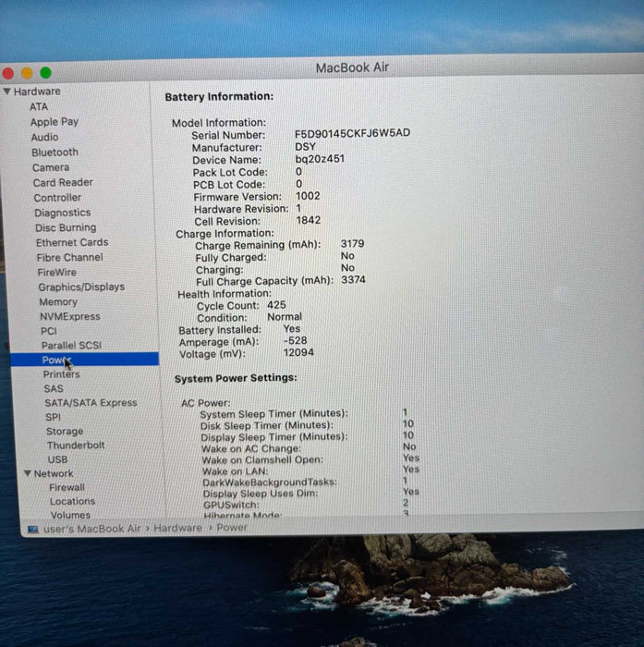The image size is (644, 647).
Task: Click the System Power Settings heading
Action: pyautogui.click(x=236, y=378)
